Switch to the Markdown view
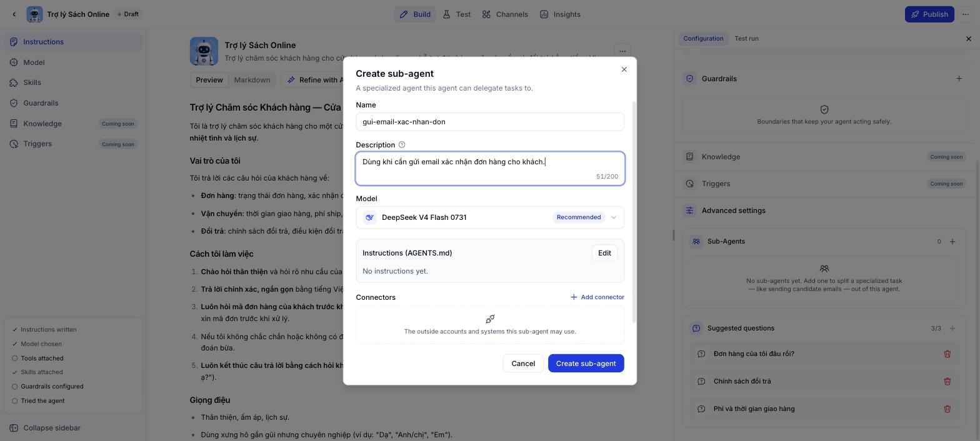The image size is (980, 441). pyautogui.click(x=252, y=80)
